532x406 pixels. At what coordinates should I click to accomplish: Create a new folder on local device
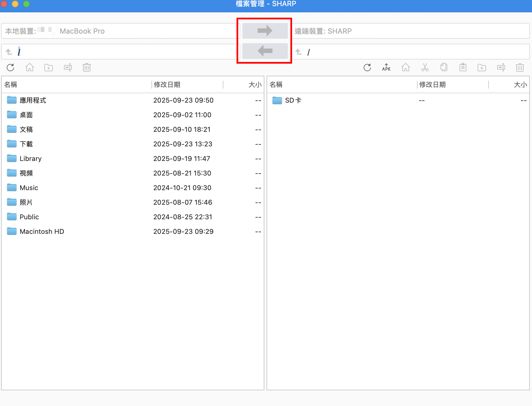click(x=49, y=68)
